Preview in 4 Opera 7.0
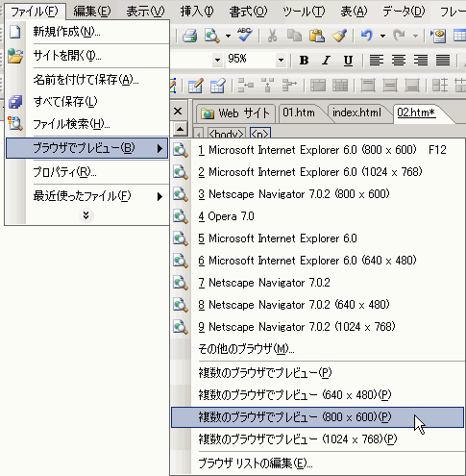The image size is (466, 476). click(x=318, y=216)
